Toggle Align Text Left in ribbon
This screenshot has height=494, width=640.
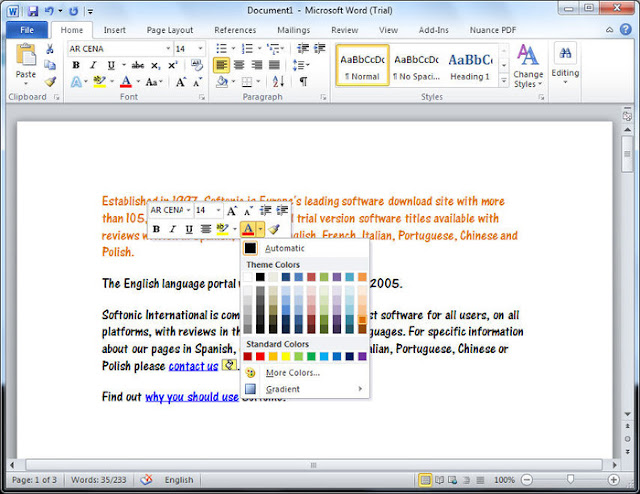click(x=221, y=65)
